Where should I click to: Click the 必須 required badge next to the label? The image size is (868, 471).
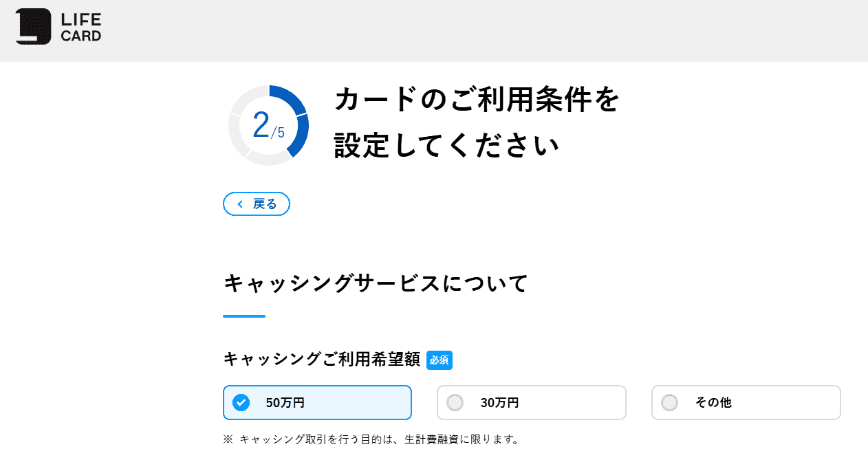point(439,360)
